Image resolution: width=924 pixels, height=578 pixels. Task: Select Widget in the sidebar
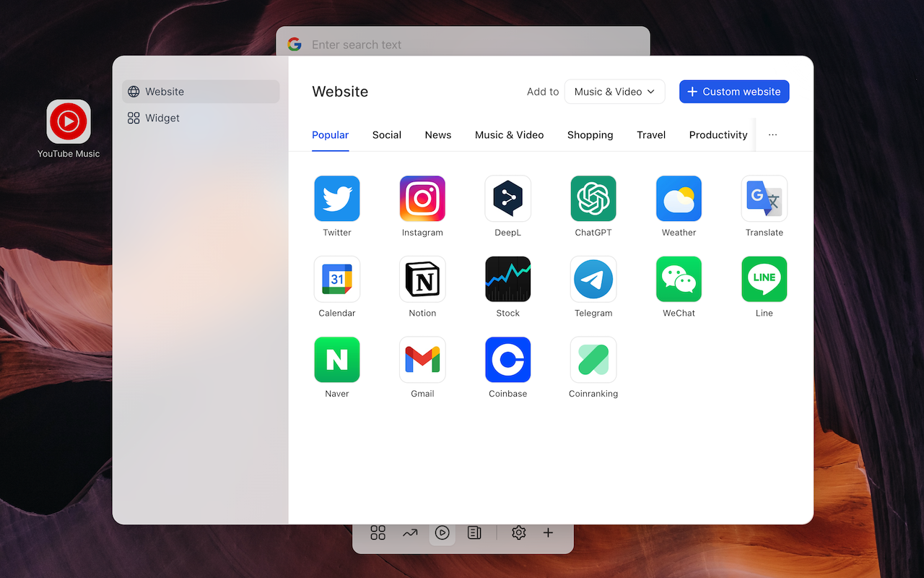[201, 118]
